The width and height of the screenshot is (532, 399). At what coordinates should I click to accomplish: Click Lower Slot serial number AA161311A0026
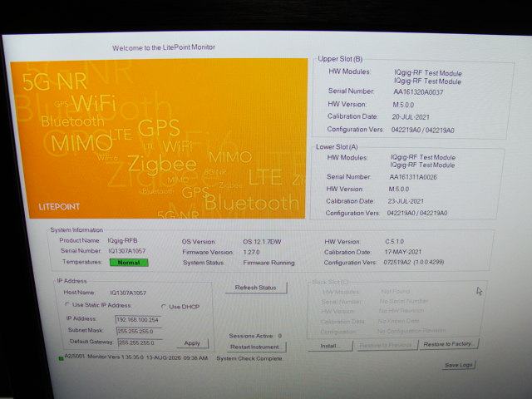click(413, 177)
